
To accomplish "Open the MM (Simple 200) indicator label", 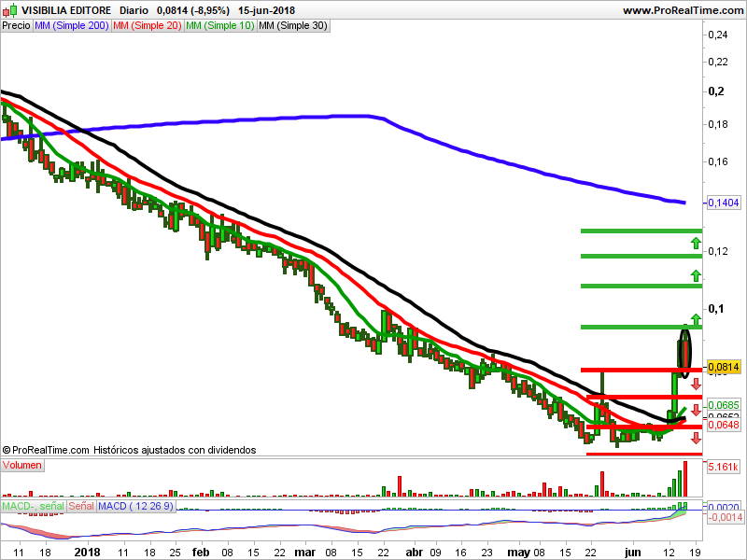I will (72, 26).
